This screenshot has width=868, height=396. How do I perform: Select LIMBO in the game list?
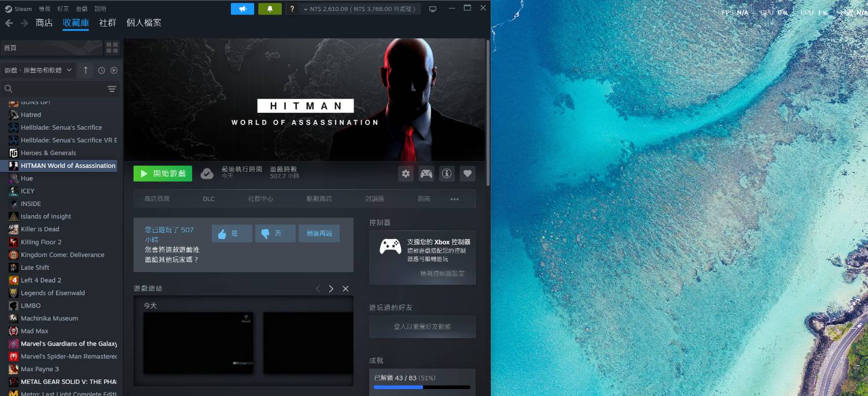pyautogui.click(x=62, y=306)
